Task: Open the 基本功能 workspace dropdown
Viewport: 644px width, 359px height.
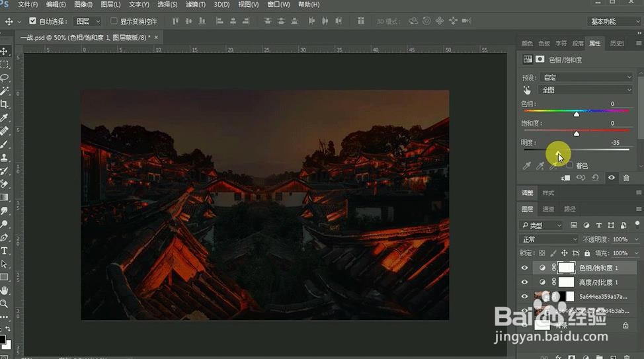Action: [614, 21]
